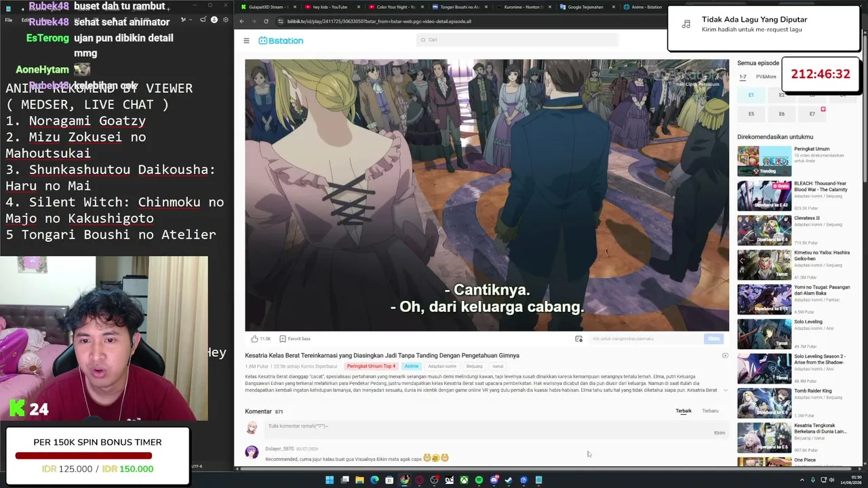Viewport: 868px width, 488px height.
Task: Select episode E6
Action: (x=781, y=114)
